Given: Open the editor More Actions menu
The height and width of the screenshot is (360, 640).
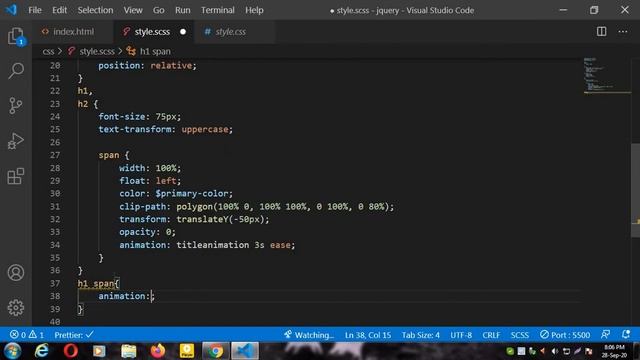Looking at the screenshot, I should 623,31.
